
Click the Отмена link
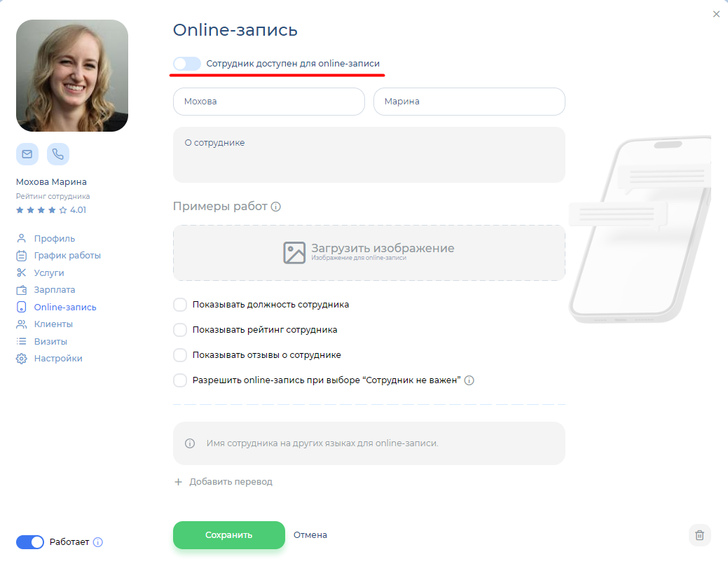coord(310,535)
